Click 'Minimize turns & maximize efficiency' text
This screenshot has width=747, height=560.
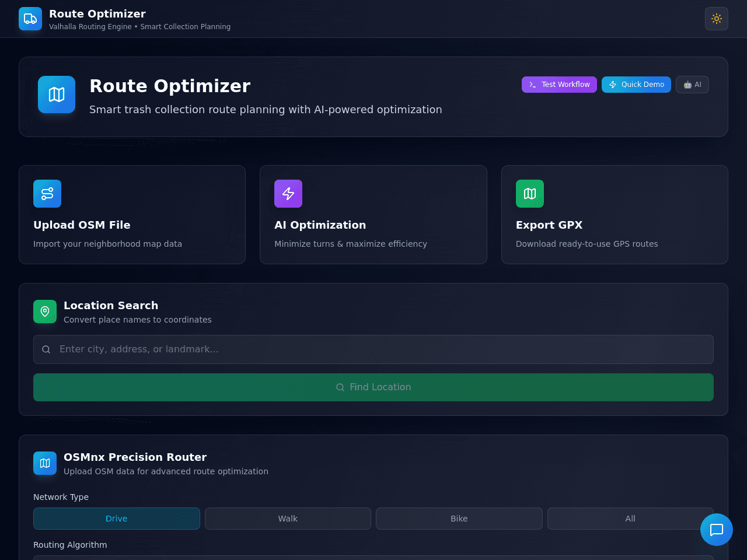pos(351,244)
